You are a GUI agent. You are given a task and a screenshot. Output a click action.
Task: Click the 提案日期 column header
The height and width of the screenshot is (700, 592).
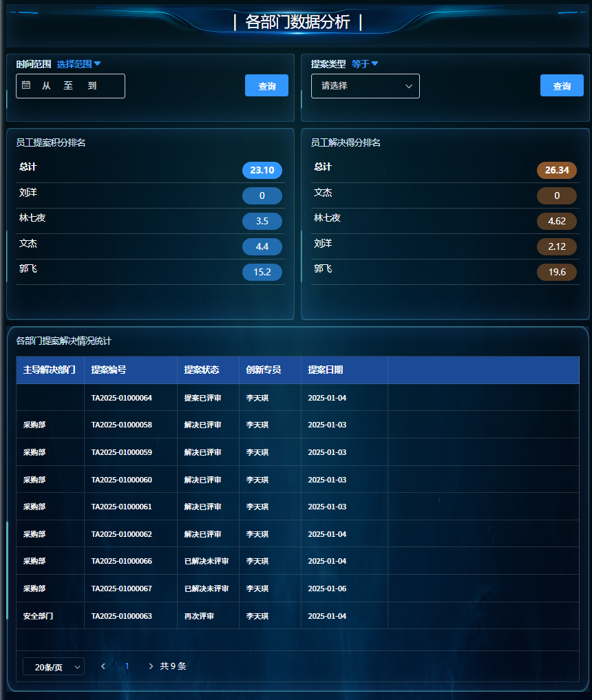tap(326, 370)
